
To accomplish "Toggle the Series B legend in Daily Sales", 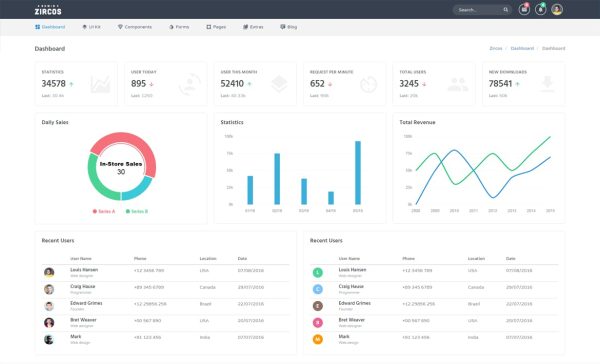I will click(137, 211).
